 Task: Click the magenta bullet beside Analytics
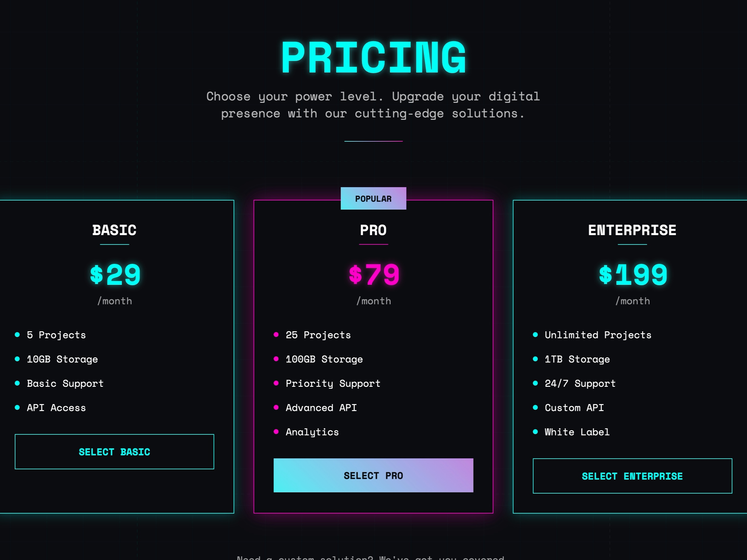tap(276, 432)
